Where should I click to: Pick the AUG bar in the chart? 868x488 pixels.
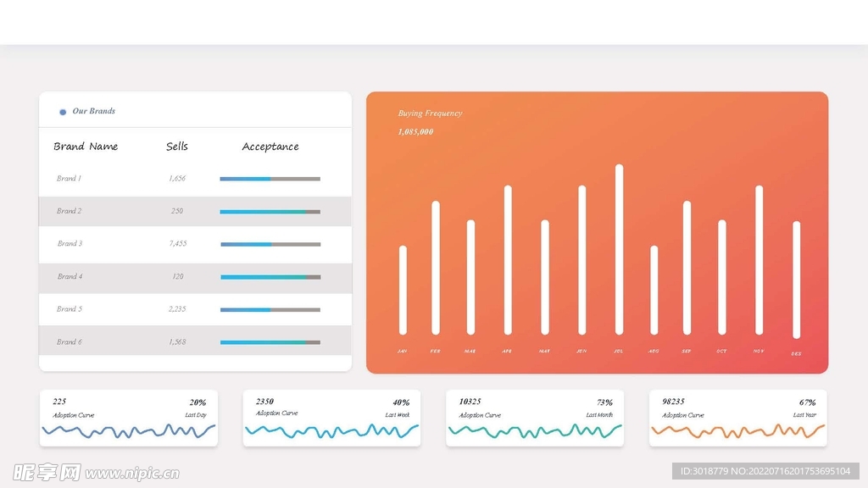click(x=654, y=290)
